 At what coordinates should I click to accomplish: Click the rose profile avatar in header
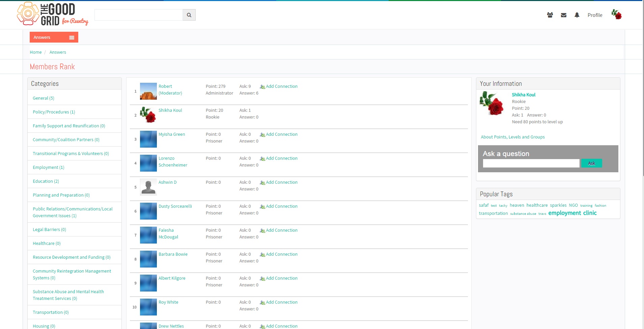tap(617, 15)
